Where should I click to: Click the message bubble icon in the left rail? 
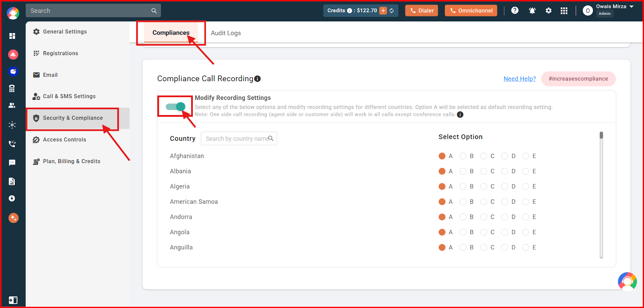[12, 163]
